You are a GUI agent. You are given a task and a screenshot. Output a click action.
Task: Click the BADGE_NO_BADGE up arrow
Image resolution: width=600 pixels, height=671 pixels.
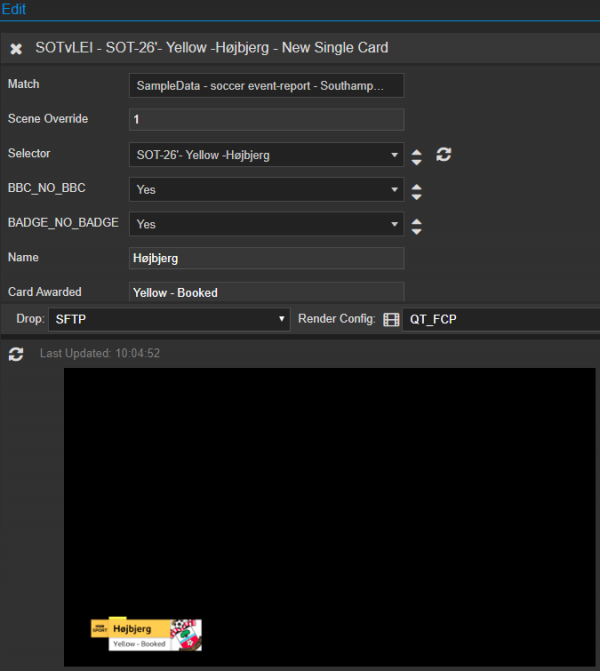tap(417, 220)
